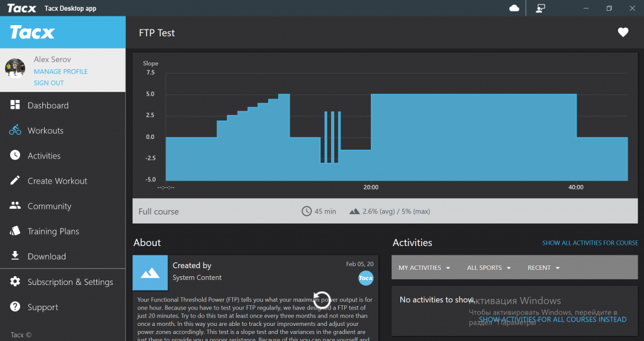
Task: Click the No activities to show message
Action: click(437, 299)
